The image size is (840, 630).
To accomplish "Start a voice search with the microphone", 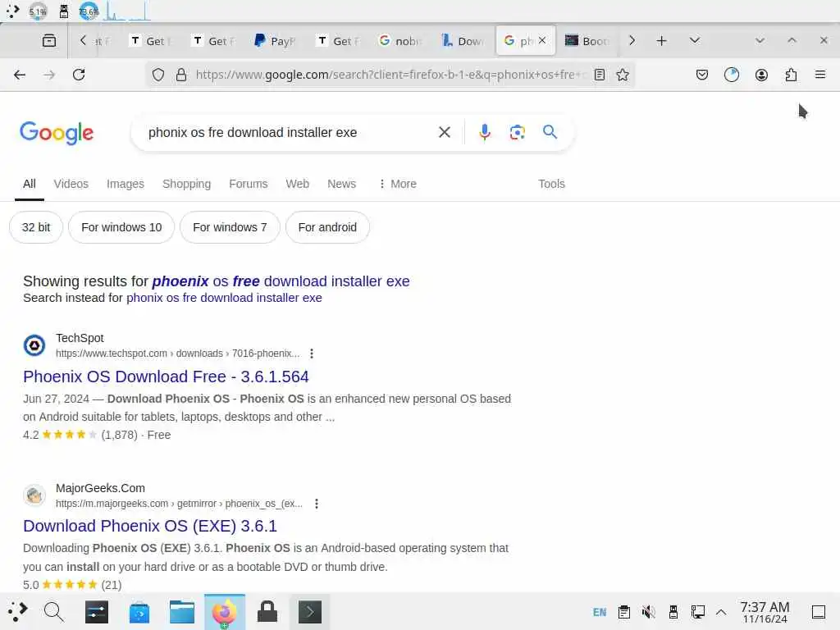I will point(484,132).
